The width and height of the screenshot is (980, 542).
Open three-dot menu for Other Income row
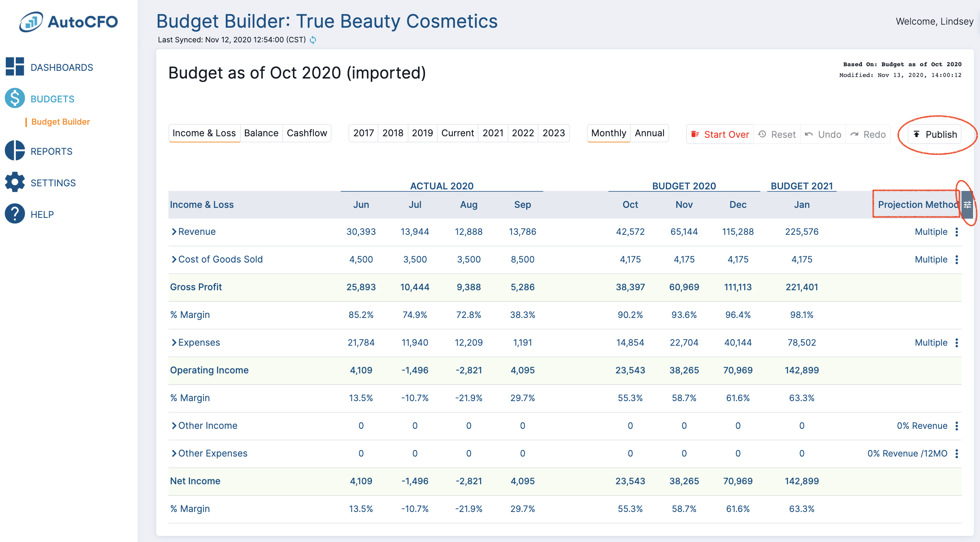(x=957, y=426)
